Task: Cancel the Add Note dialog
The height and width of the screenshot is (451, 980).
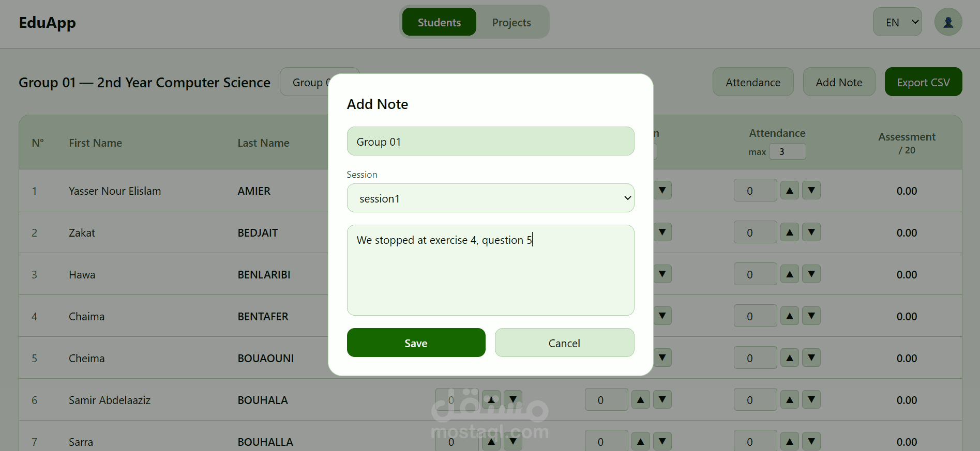Action: pos(564,343)
